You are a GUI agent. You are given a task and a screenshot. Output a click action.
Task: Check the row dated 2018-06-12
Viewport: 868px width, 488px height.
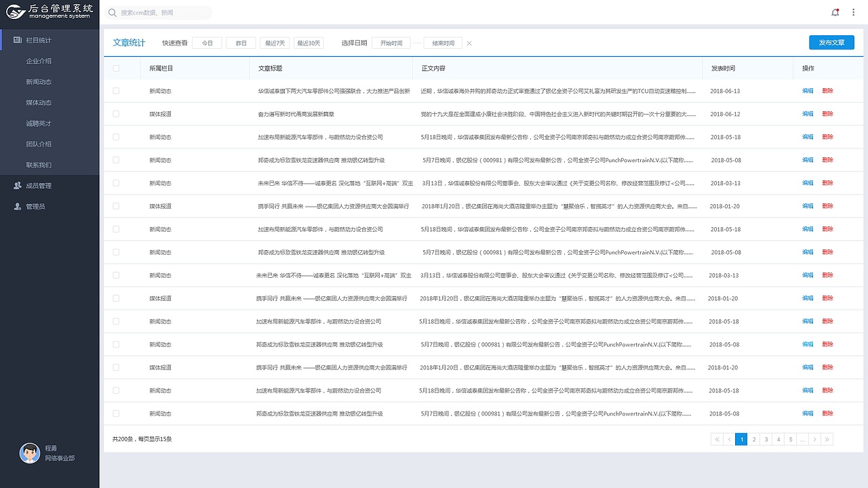click(x=116, y=114)
